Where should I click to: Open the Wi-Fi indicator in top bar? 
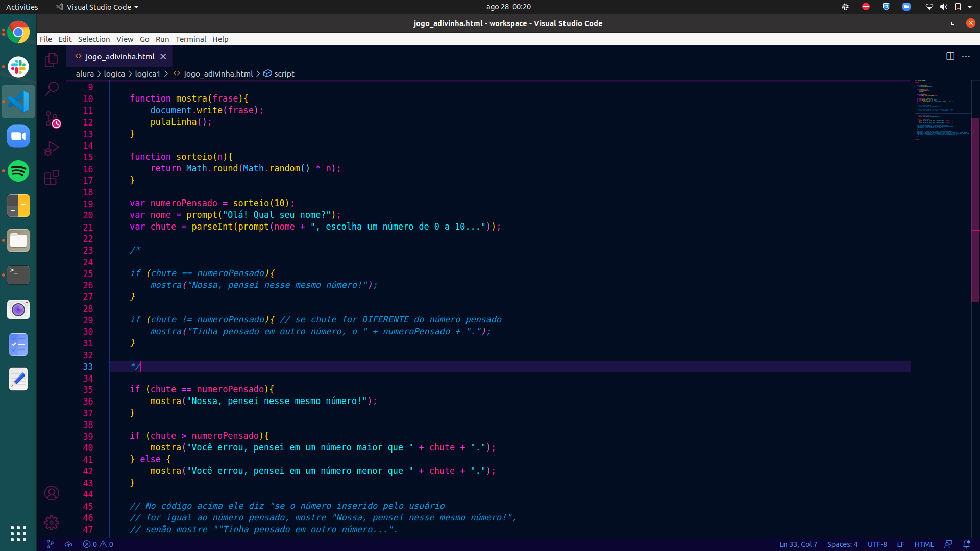click(929, 7)
